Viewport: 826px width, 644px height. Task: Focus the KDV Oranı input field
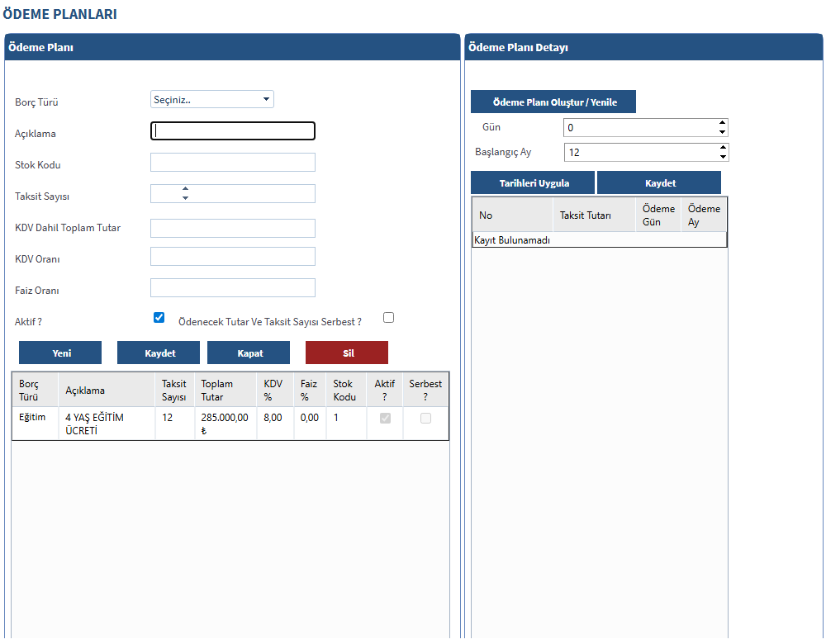coord(232,257)
